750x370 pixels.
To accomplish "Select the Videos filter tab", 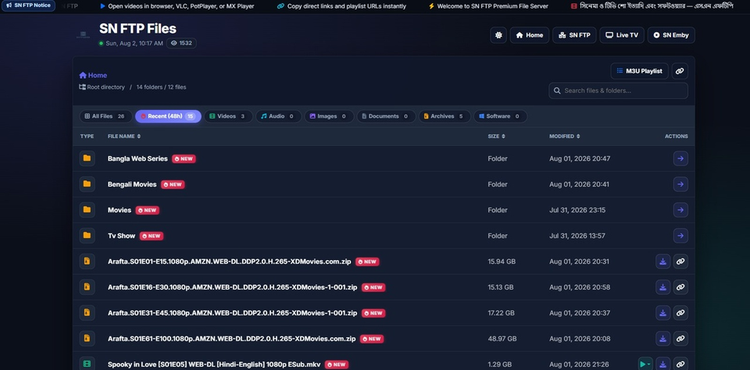I will 228,116.
